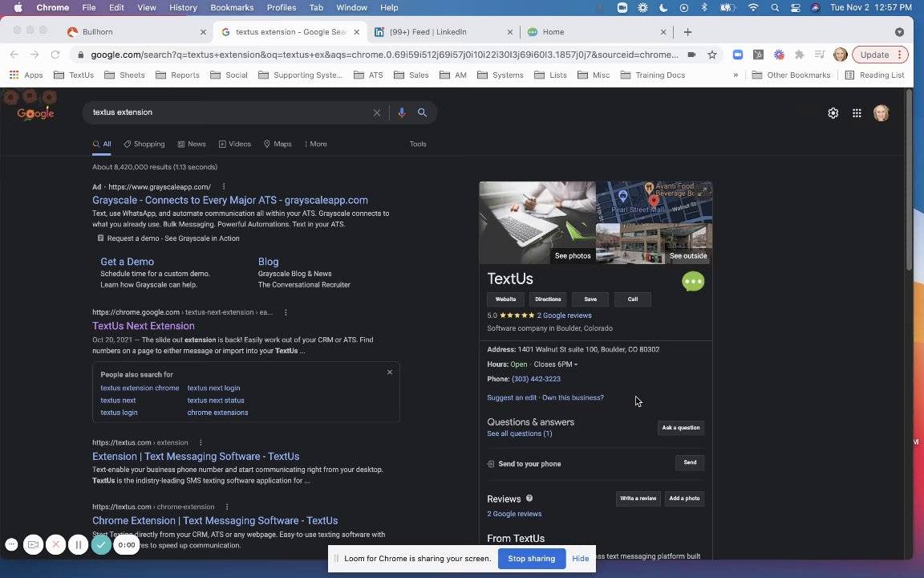This screenshot has width=924, height=578.
Task: Click the Ask a question button
Action: [681, 428]
